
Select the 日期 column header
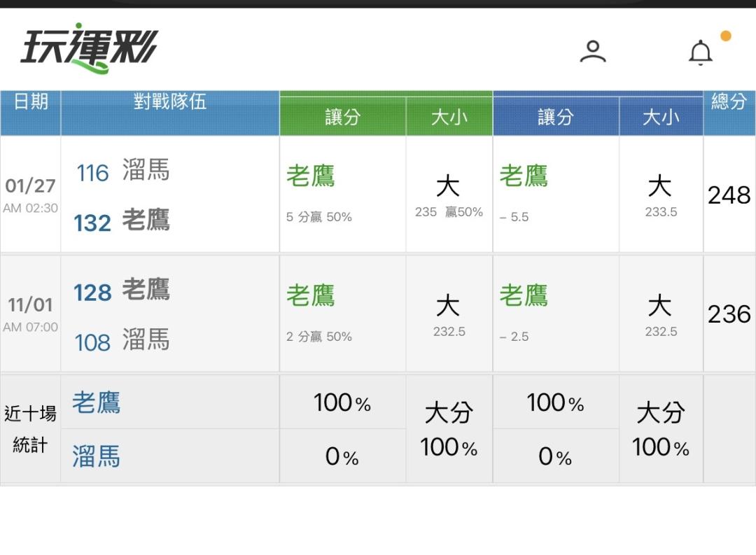point(31,102)
